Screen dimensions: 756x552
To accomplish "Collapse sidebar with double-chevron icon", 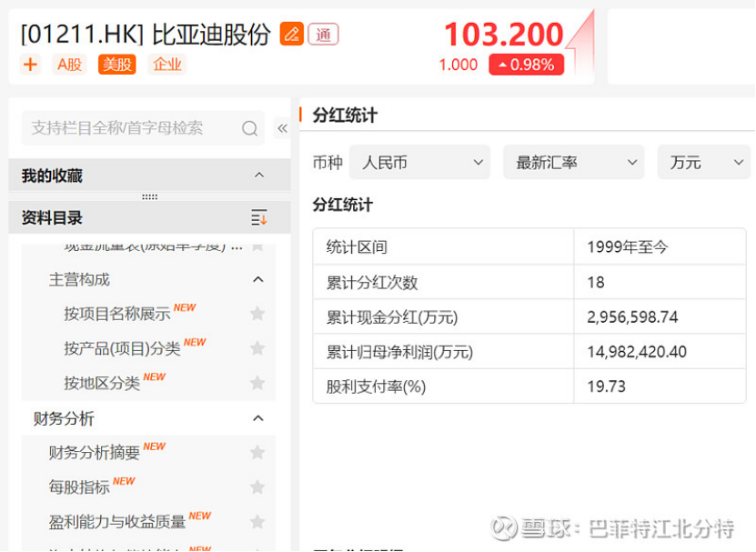I will [282, 128].
